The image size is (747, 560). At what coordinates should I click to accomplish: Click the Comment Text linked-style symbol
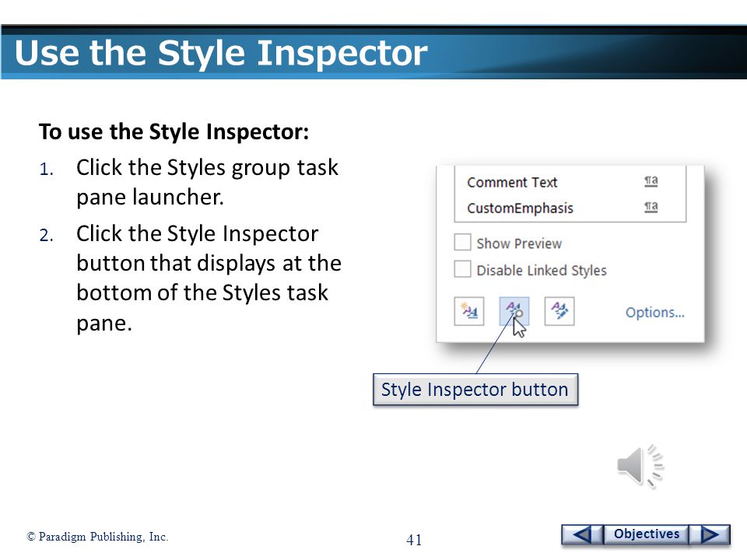(651, 181)
